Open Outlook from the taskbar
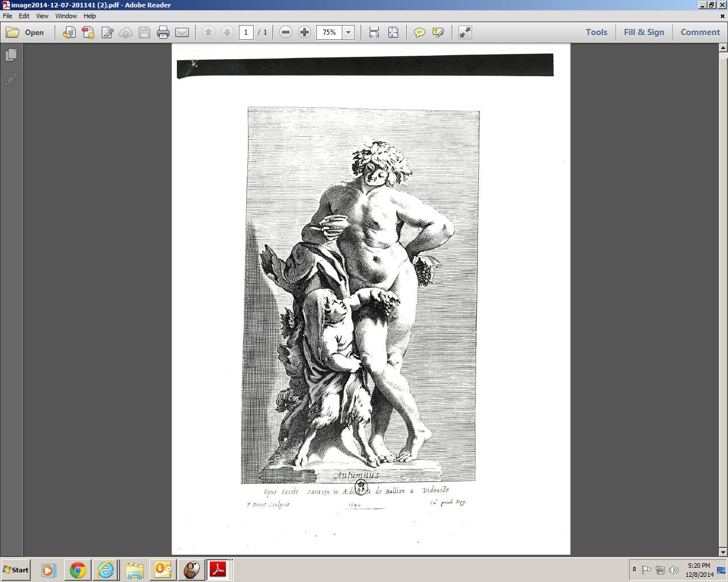 tap(163, 569)
